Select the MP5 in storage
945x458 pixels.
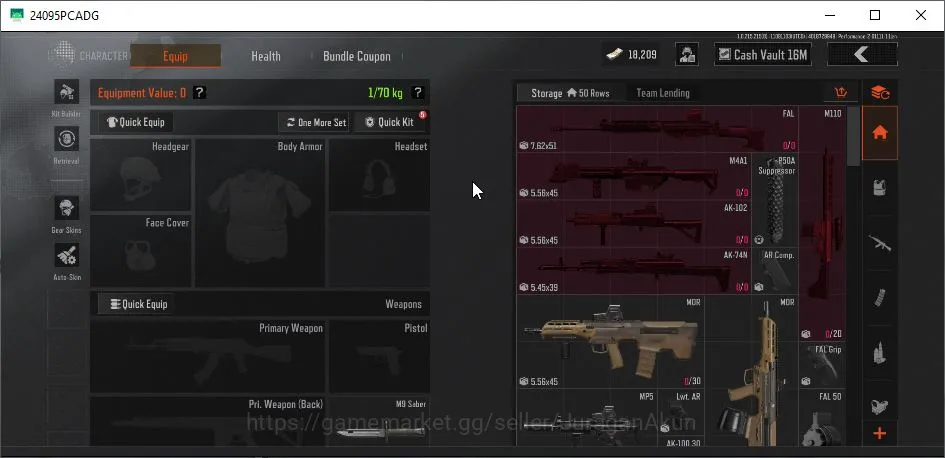coord(587,418)
